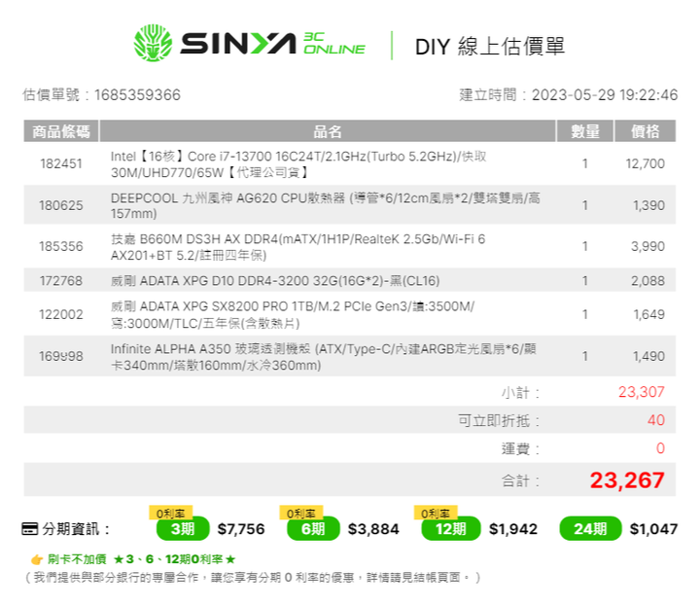Select the 24期 installment badge
Screen dimensions: 700x606
tap(590, 529)
